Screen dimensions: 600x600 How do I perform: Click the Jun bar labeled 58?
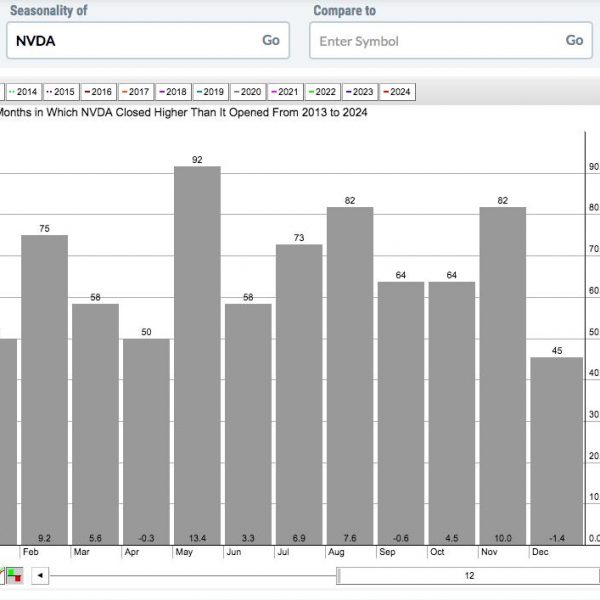[x=248, y=424]
